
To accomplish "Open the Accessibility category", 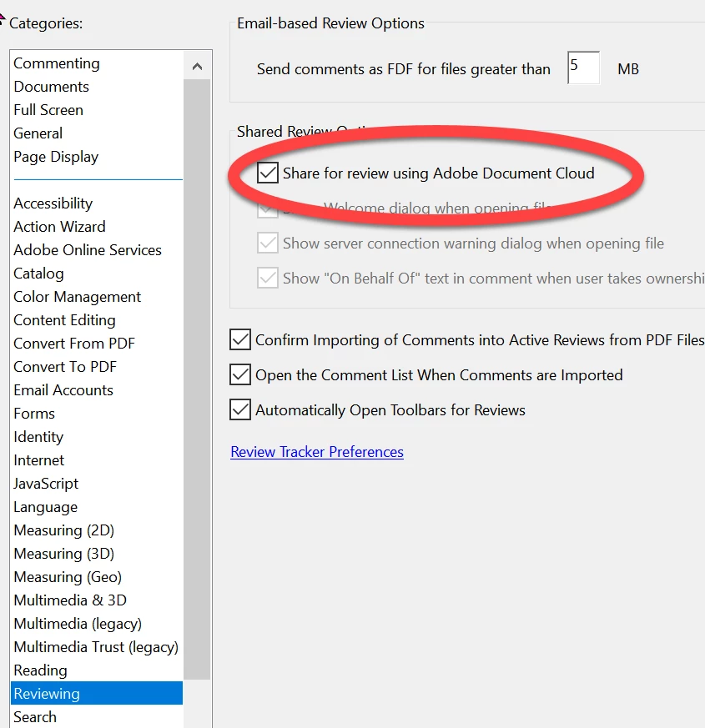I will tap(53, 203).
